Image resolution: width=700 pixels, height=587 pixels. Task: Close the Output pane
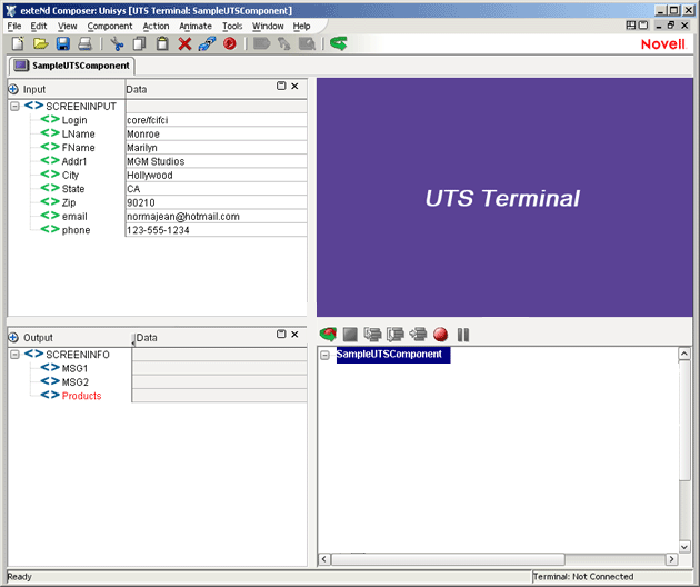pyautogui.click(x=295, y=334)
